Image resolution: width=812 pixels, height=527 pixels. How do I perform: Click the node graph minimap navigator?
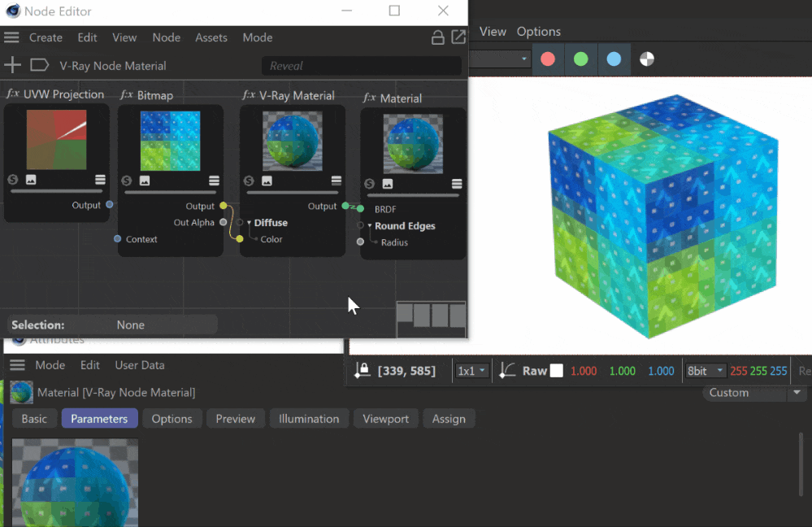[x=432, y=319]
